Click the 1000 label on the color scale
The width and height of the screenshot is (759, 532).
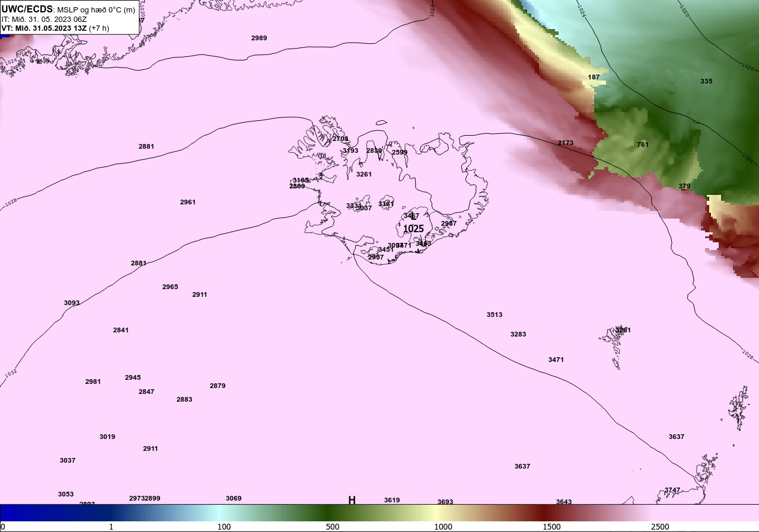coord(443,527)
